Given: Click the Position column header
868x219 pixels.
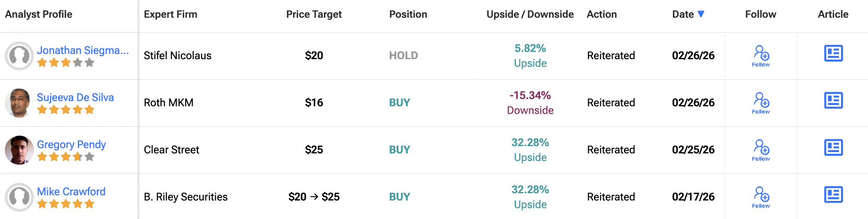Looking at the screenshot, I should 408,14.
